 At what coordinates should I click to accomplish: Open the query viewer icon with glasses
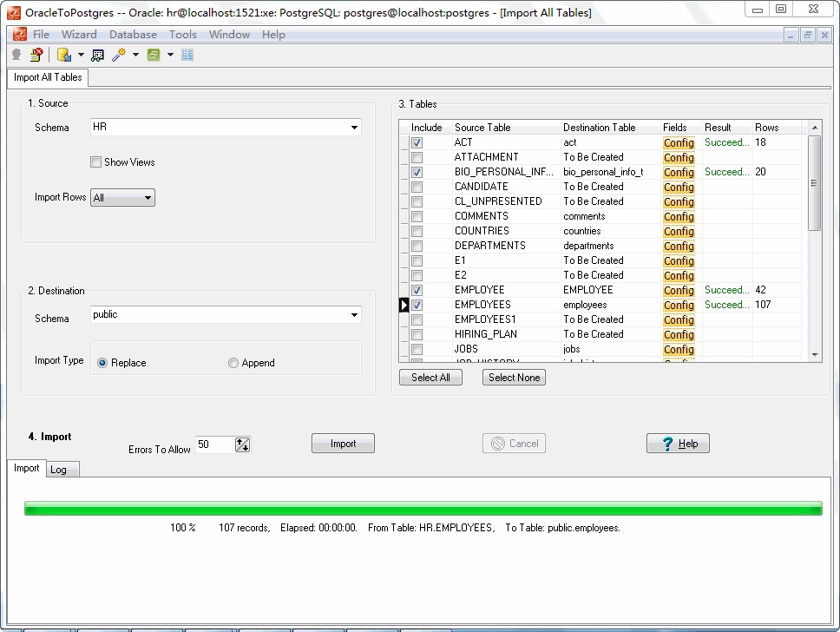97,55
